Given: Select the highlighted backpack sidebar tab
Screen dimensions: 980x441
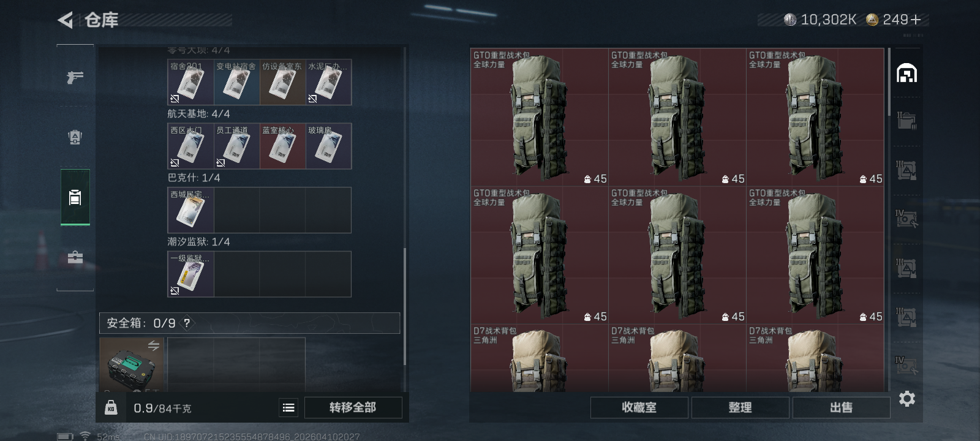Looking at the screenshot, I should [x=75, y=197].
